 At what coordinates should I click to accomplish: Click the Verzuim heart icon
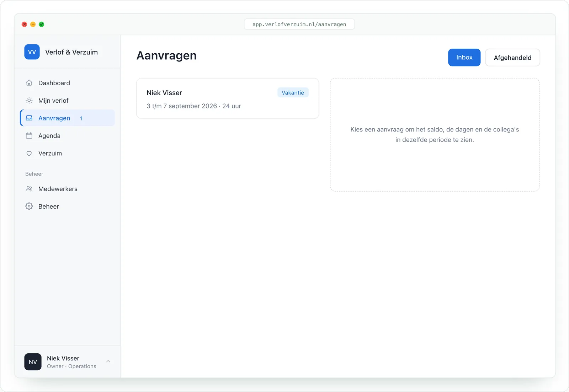click(29, 153)
